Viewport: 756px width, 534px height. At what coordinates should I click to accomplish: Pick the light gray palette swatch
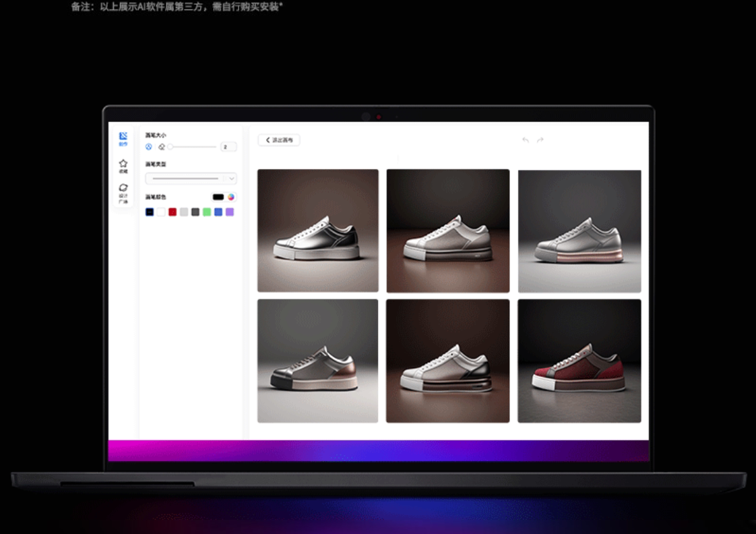tap(184, 212)
